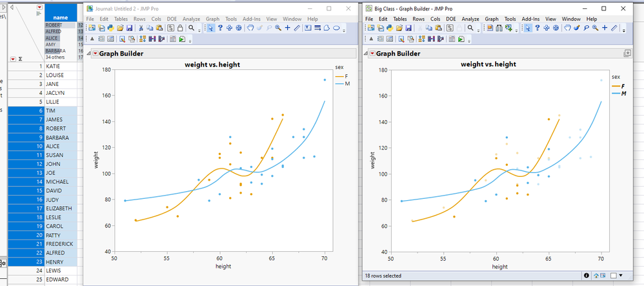This screenshot has height=286, width=644.
Task: Click the lock icon in Journal toolbar
Action: [180, 28]
